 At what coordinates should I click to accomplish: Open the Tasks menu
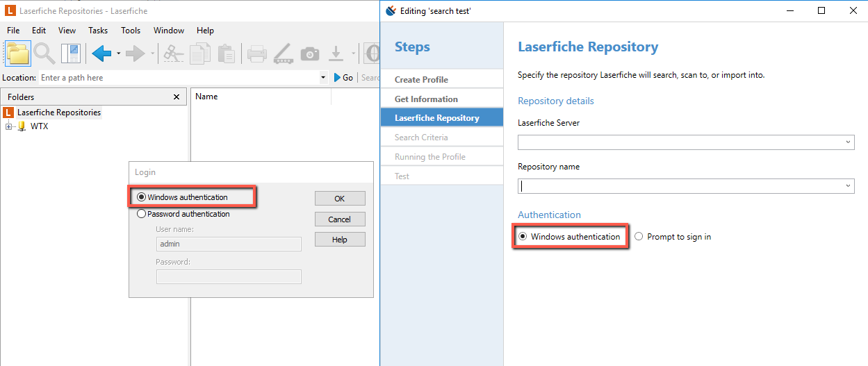[98, 31]
